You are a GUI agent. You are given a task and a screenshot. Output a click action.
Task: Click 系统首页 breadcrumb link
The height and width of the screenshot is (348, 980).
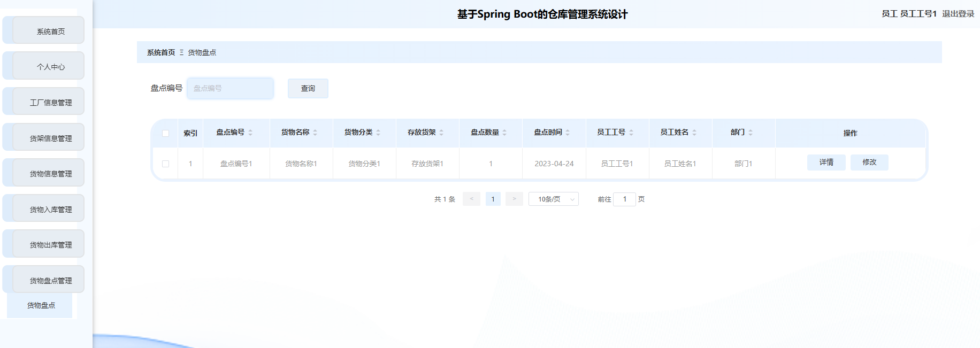coord(161,52)
